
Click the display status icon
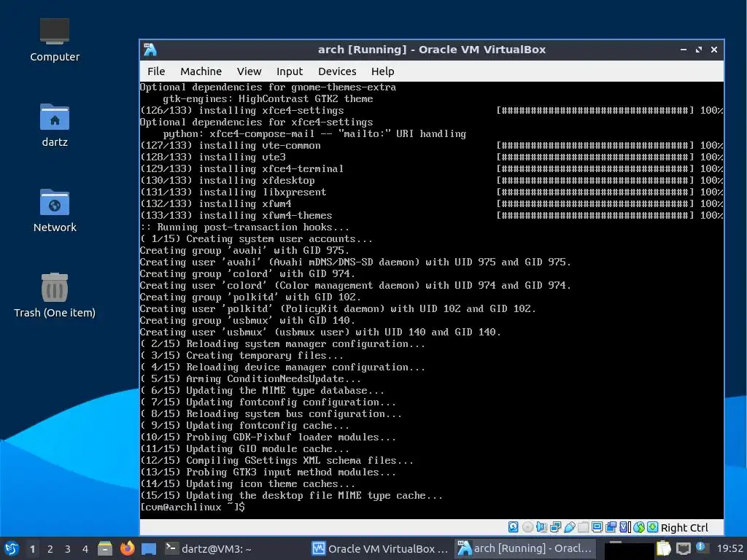pyautogui.click(x=597, y=527)
